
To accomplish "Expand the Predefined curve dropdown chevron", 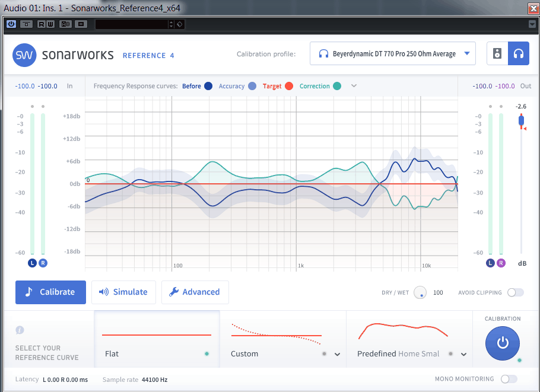I will [x=463, y=354].
